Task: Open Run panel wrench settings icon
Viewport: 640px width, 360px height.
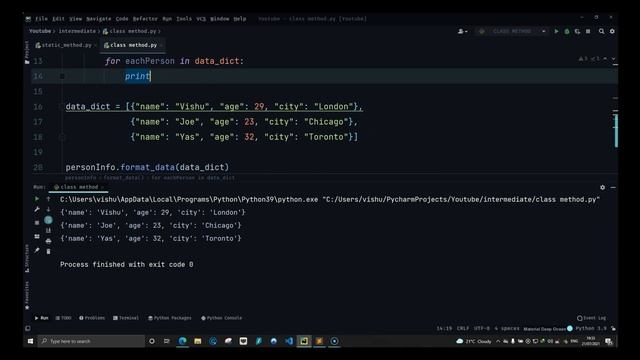Action: click(x=37, y=209)
